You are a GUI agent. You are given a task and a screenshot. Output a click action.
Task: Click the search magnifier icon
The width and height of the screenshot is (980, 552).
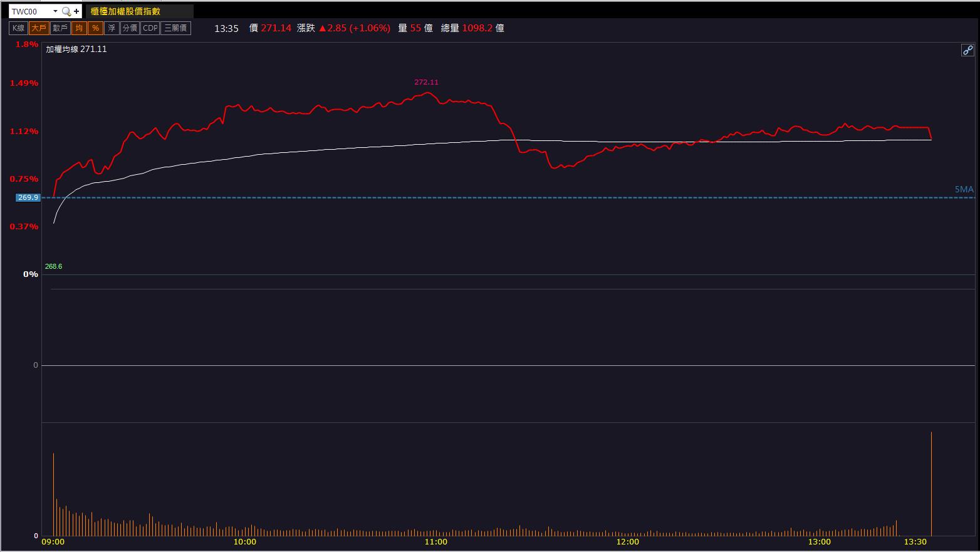(65, 11)
